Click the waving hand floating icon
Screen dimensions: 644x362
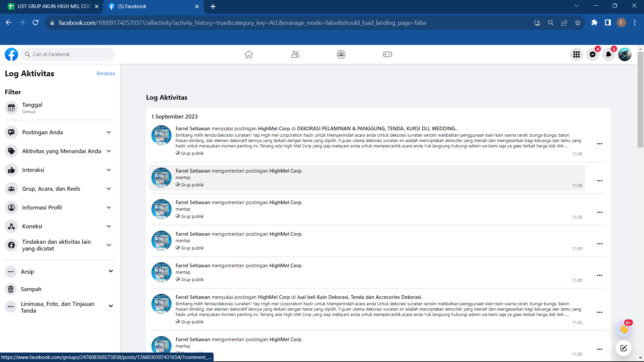(624, 329)
